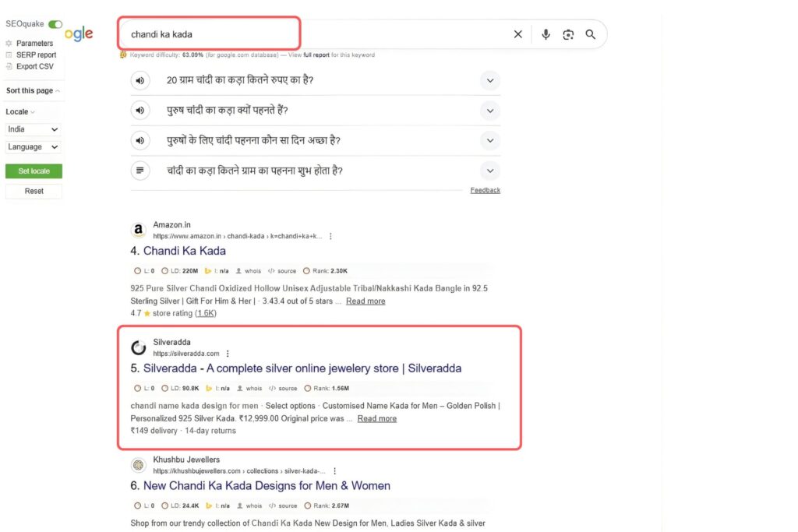Clear the search query using the X icon

(x=517, y=34)
